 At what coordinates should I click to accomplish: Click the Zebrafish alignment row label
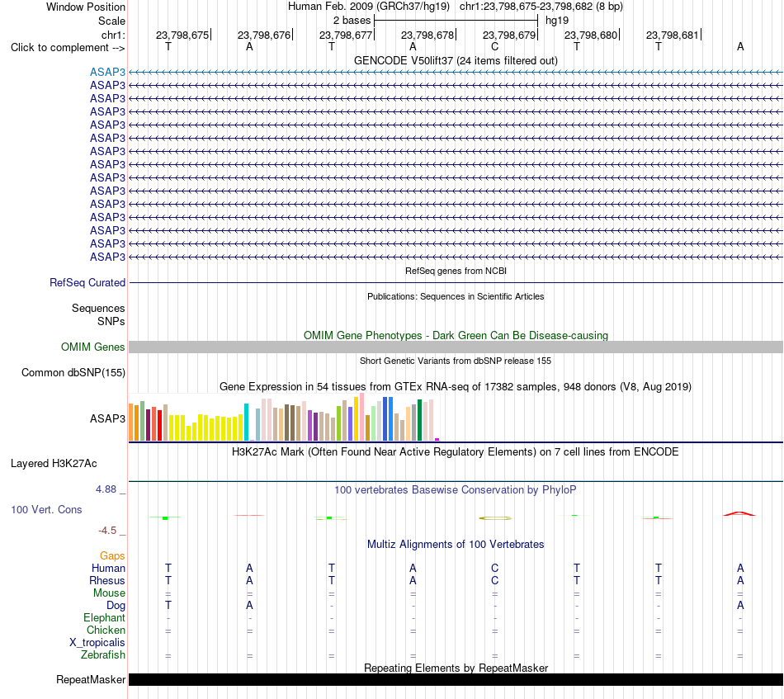[x=103, y=655]
